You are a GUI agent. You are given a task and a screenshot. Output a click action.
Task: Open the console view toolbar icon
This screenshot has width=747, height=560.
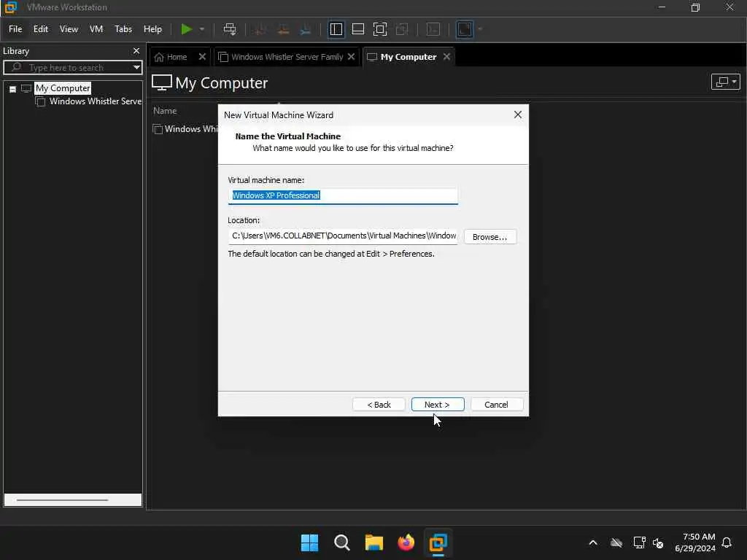tap(433, 29)
